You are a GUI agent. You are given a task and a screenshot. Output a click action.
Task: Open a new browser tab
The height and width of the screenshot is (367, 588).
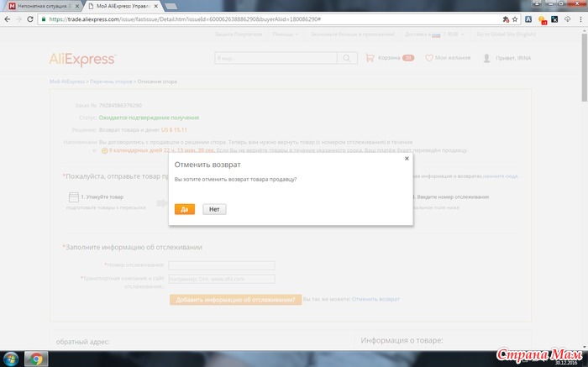(171, 6)
